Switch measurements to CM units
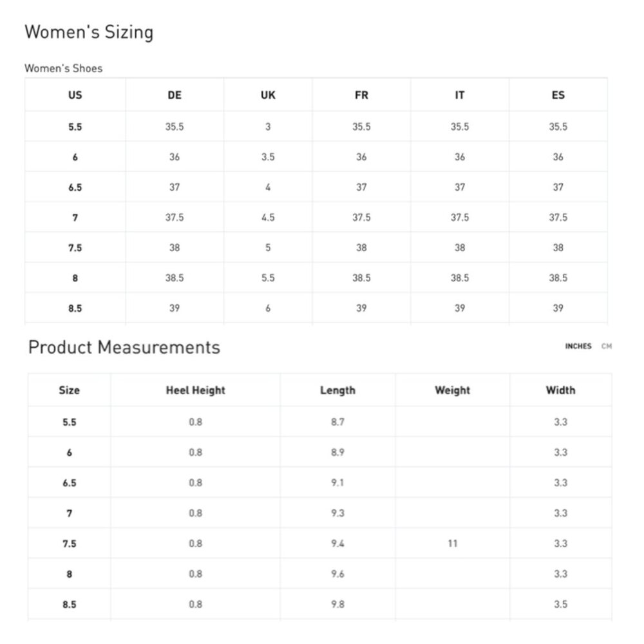 606,346
